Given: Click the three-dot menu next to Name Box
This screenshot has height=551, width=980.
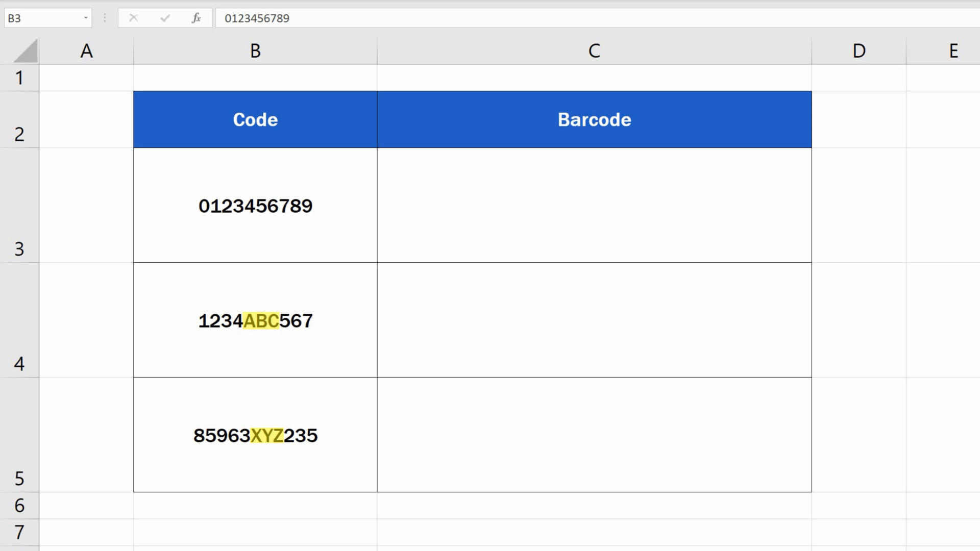Looking at the screenshot, I should (x=105, y=18).
